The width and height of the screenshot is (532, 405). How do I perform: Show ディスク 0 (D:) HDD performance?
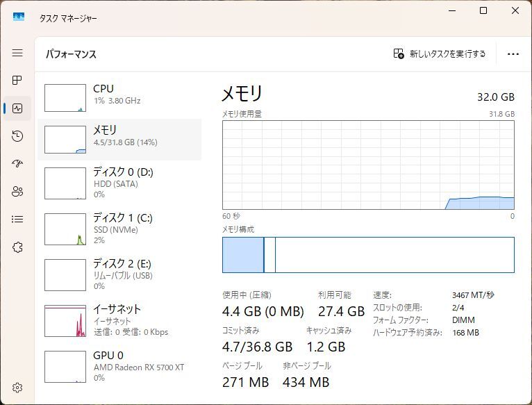click(119, 182)
